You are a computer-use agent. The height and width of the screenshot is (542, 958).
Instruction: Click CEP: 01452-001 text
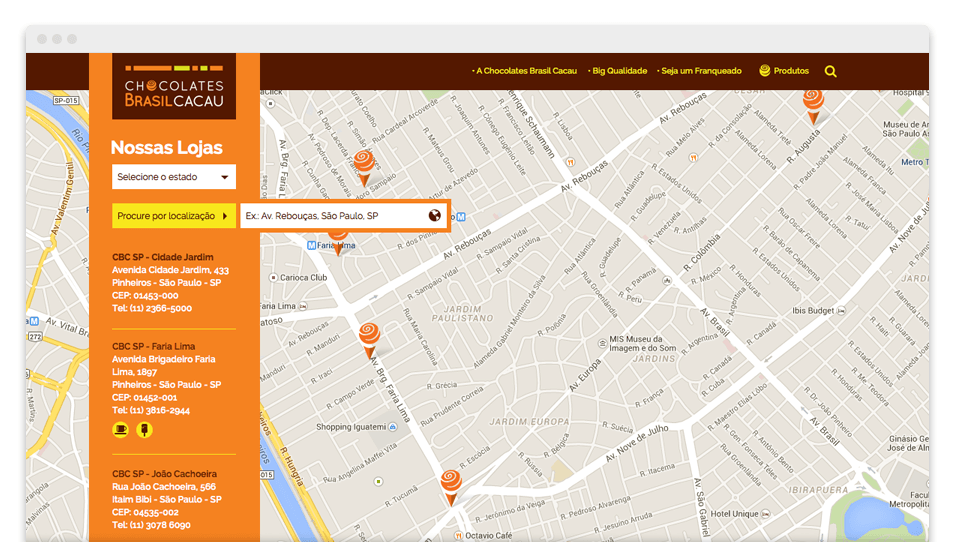click(x=144, y=398)
